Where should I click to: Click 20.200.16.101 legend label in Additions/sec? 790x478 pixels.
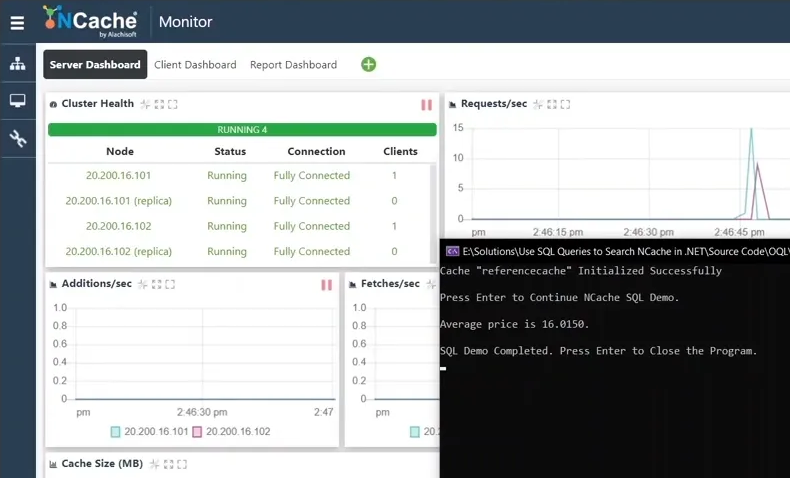[156, 432]
